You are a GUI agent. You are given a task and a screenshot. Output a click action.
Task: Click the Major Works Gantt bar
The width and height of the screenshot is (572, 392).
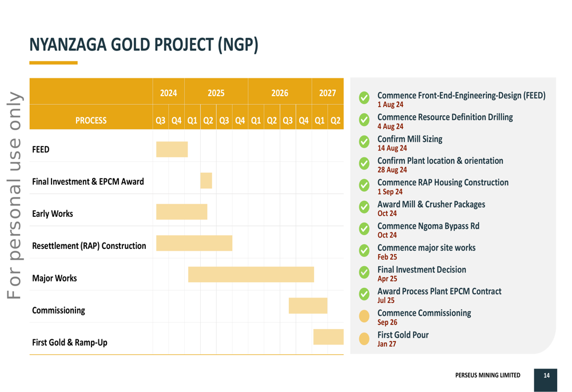point(251,274)
